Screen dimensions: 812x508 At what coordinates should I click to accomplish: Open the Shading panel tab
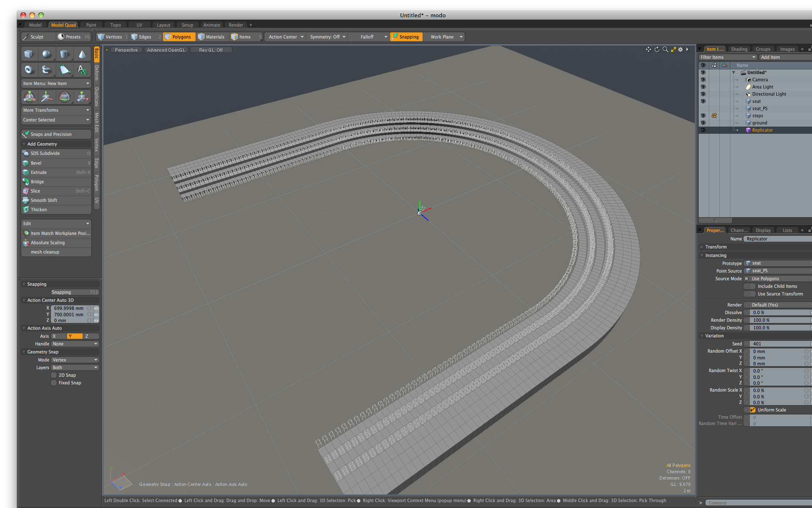[x=739, y=49]
